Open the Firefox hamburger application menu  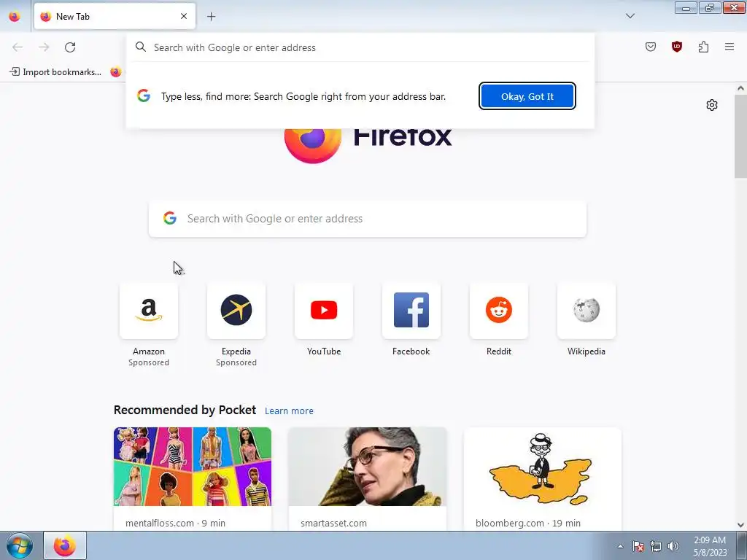729,47
